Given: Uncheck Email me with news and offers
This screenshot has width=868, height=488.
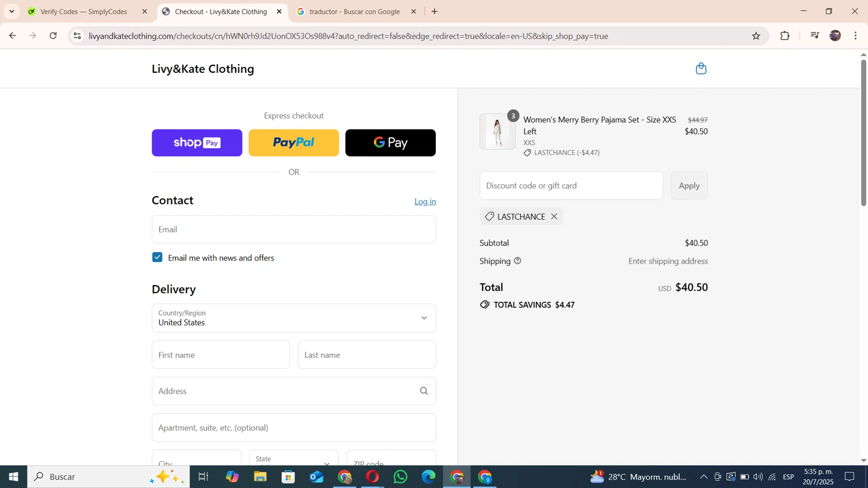Looking at the screenshot, I should coord(157,257).
